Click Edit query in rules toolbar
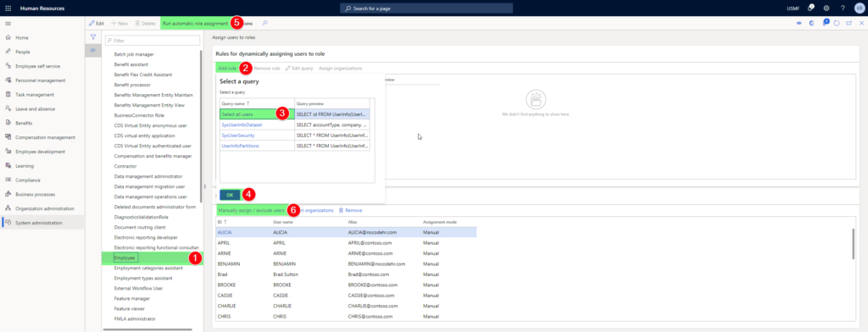The image size is (868, 332). click(299, 68)
